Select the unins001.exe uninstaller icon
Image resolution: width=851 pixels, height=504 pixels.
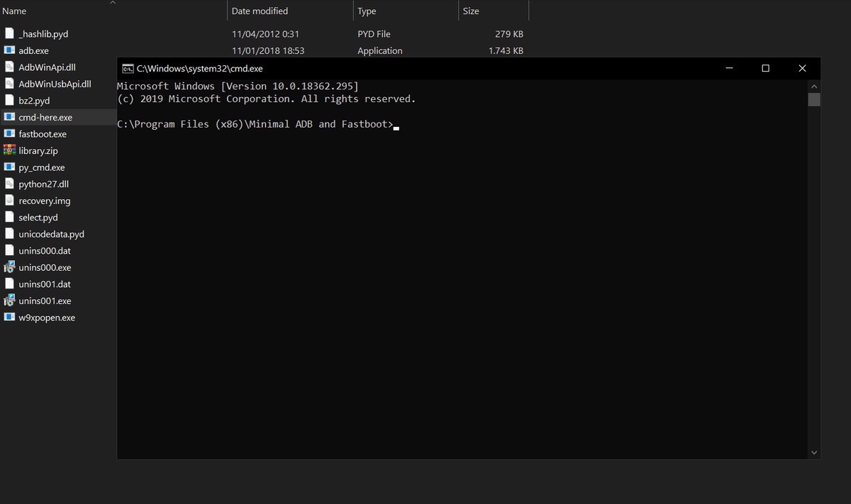[10, 301]
